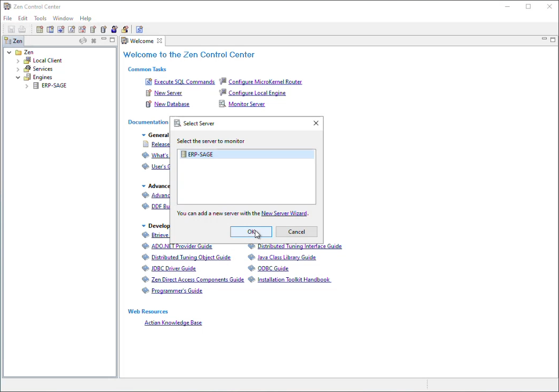This screenshot has height=392, width=559.
Task: Click the New Database link
Action: click(x=172, y=104)
